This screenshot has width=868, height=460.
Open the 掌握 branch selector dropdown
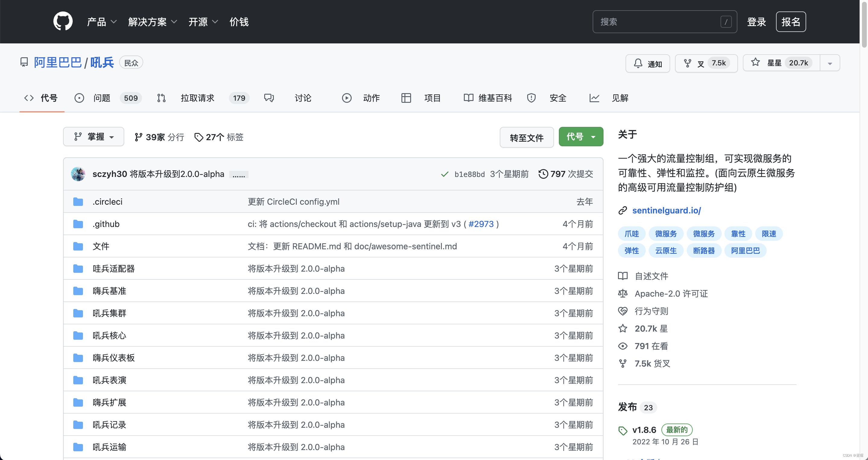point(94,137)
